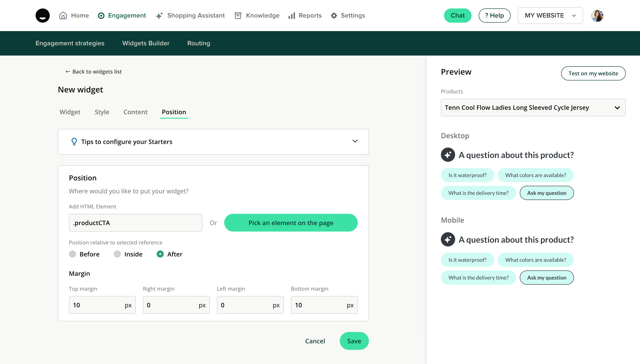The height and width of the screenshot is (364, 640).
Task: Select the Before position radio button
Action: [72, 254]
